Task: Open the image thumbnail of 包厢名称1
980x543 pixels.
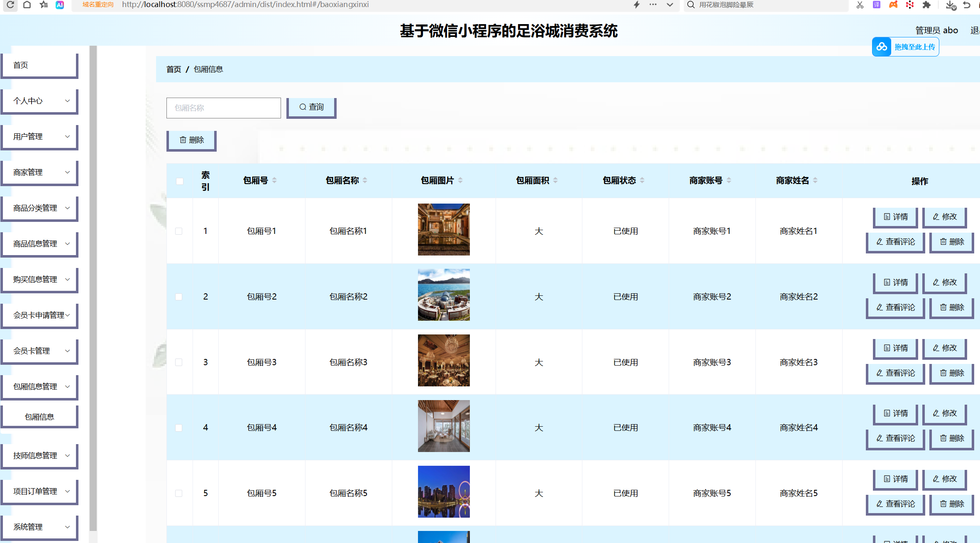Action: [x=444, y=229]
